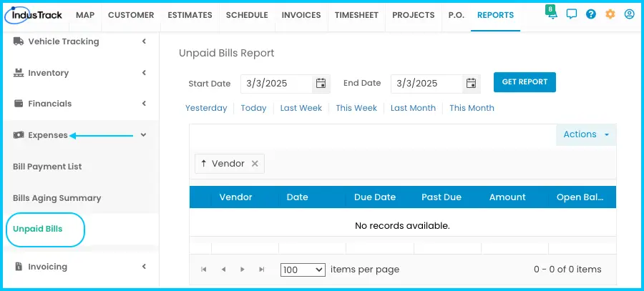The height and width of the screenshot is (291, 644).
Task: Open the TIMESHEET tab
Action: click(356, 15)
